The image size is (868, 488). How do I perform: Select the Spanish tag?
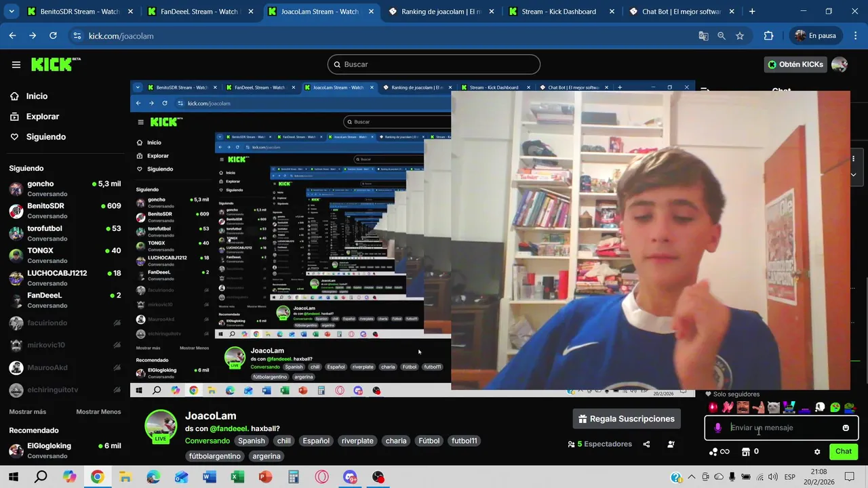click(x=251, y=441)
